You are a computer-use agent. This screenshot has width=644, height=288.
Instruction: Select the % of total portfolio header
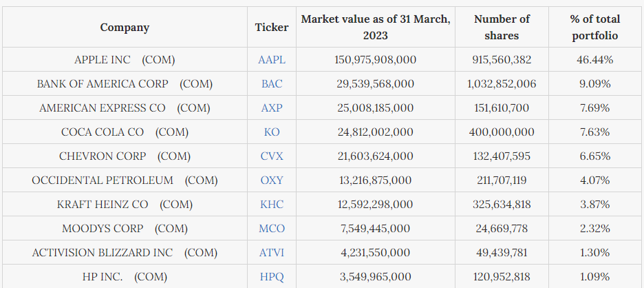point(595,28)
